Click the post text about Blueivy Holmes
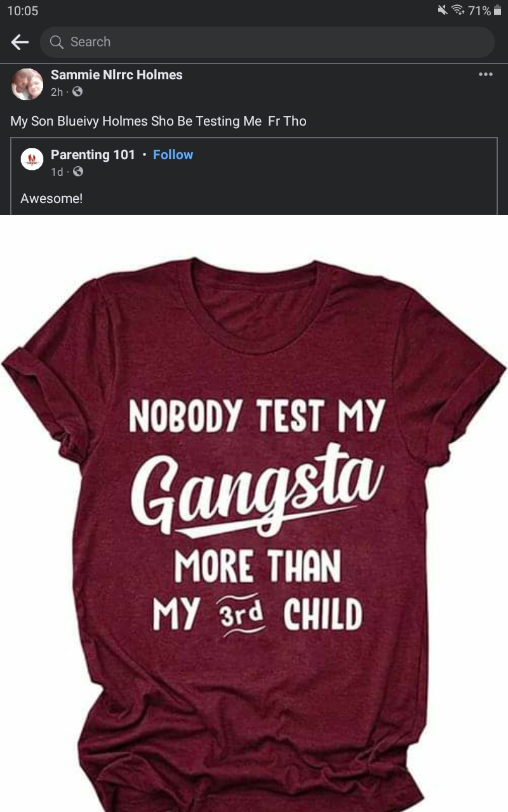508x812 pixels. click(x=158, y=121)
